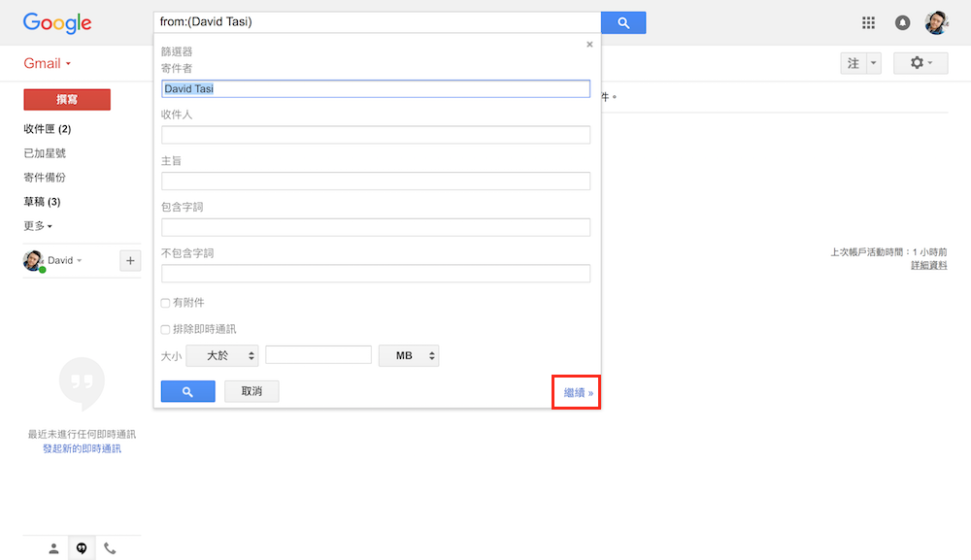Click the blue search button in top bar
Image resolution: width=971 pixels, height=560 pixels.
622,22
